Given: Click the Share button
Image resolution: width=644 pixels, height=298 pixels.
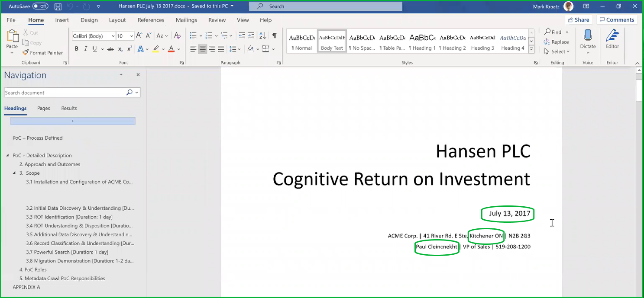Looking at the screenshot, I should [578, 20].
